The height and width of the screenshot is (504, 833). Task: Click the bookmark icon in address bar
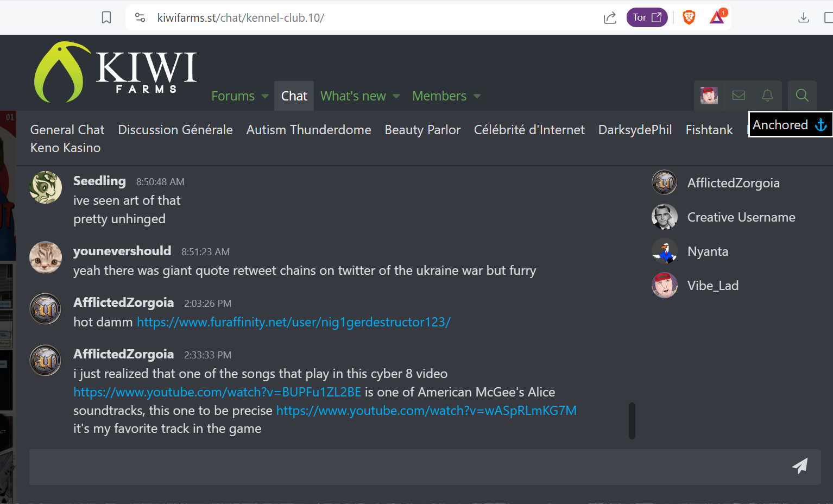(106, 17)
